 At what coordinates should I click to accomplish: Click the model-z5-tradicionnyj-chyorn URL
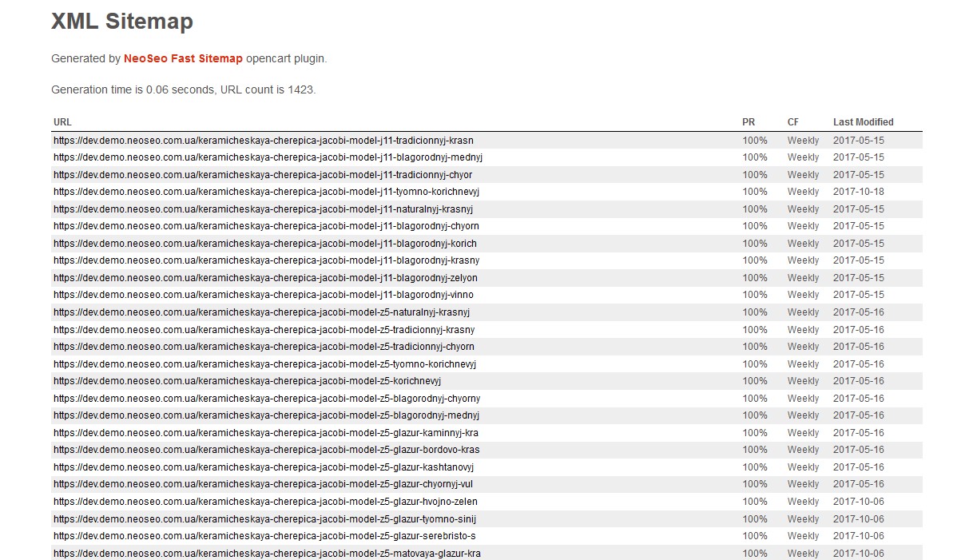coord(262,346)
